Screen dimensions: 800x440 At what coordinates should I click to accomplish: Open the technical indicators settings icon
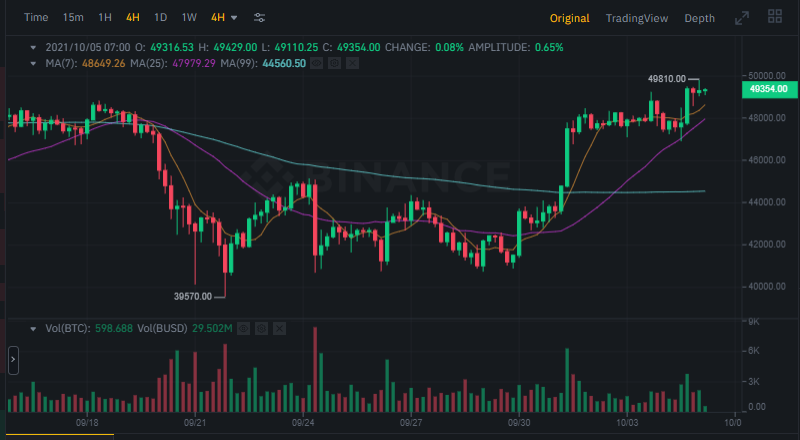point(260,18)
